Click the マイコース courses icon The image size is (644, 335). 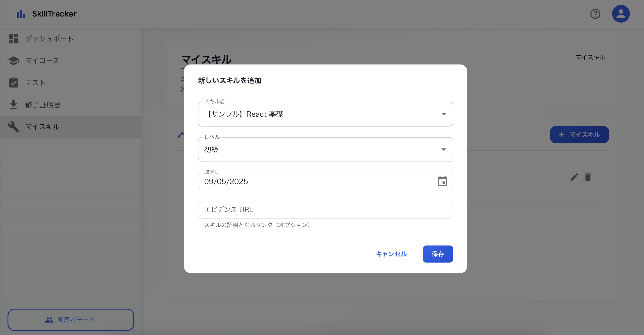[x=14, y=60]
